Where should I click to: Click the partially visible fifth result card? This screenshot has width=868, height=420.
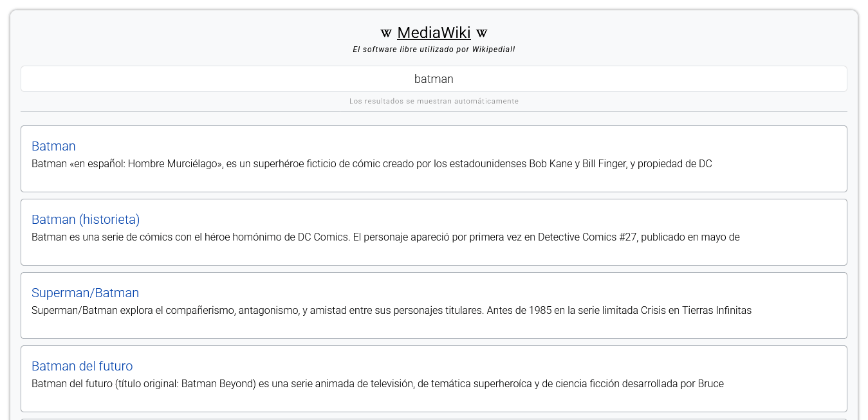[434, 418]
